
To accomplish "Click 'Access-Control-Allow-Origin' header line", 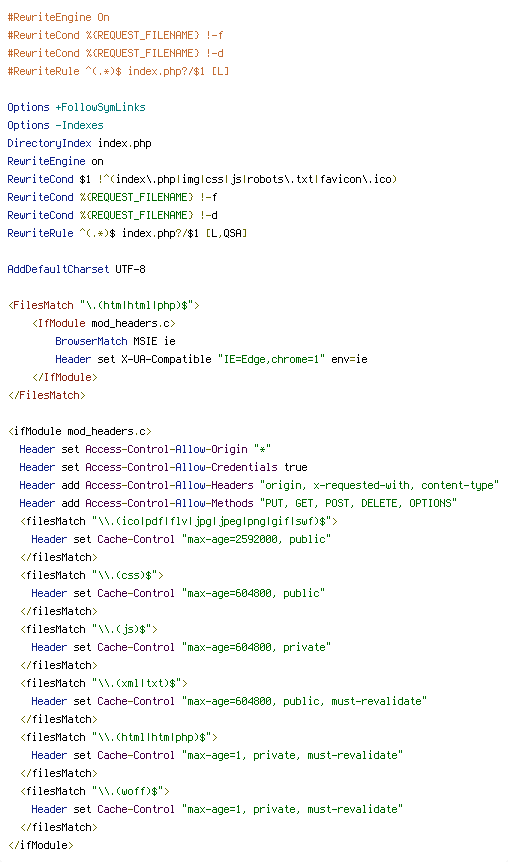I will click(x=145, y=450).
